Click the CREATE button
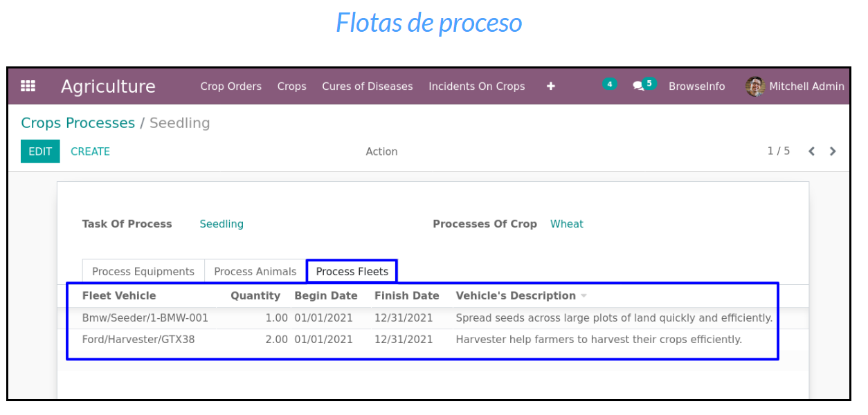868x415 pixels. 90,151
